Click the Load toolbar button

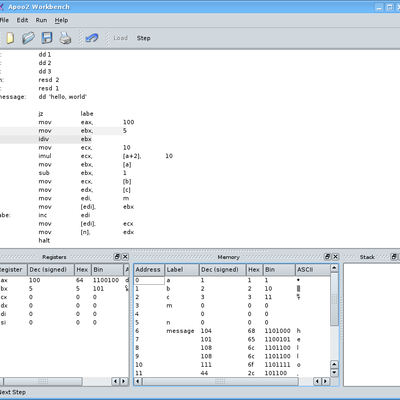(x=120, y=38)
